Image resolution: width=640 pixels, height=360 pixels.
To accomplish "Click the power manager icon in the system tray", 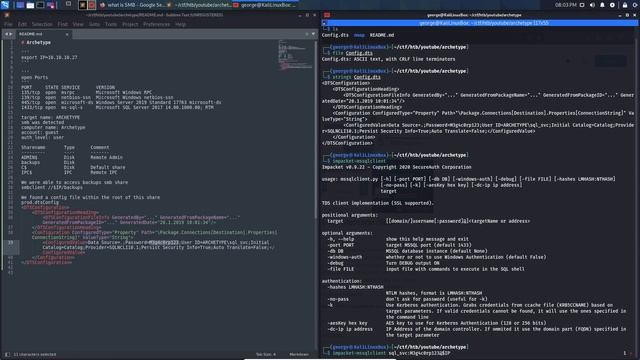I will (612, 5).
